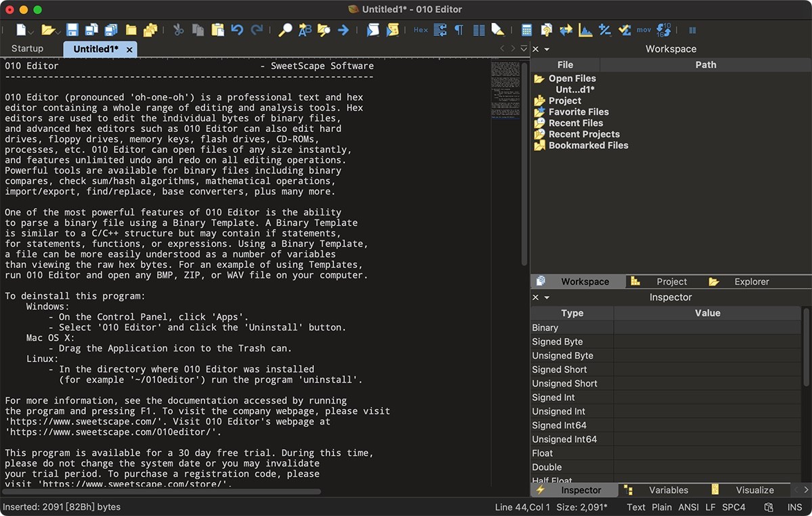Open the Base Converter icon
Image resolution: width=812 pixels, height=516 pixels.
coord(664,30)
